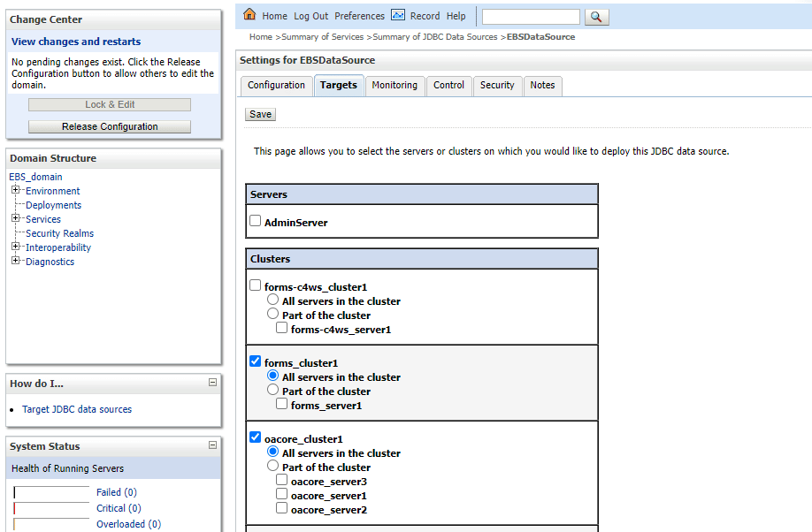Enable the oacore_server3 checkbox
This screenshot has height=532, width=812.
click(x=281, y=480)
